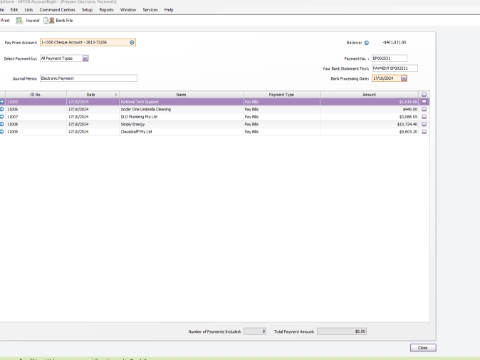Select the Under One Umbrella Cleaning name cell

coord(181,109)
